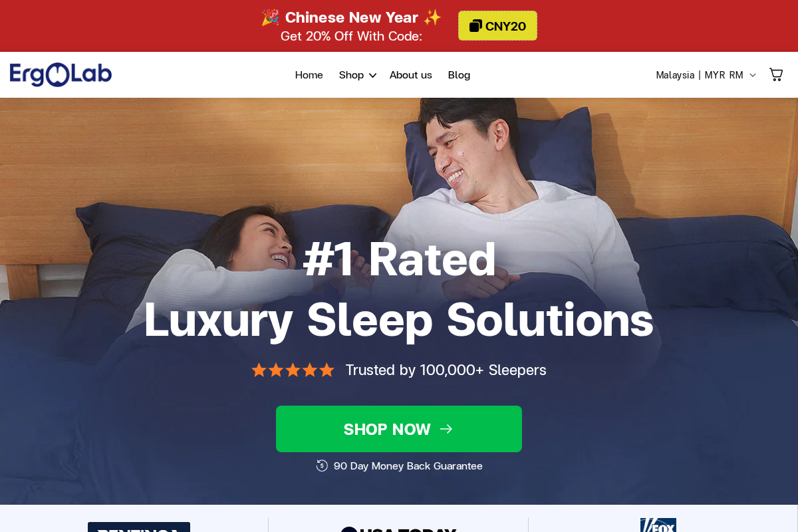This screenshot has height=532, width=798.
Task: Click the Fox logo at page bottom
Action: coord(658,525)
